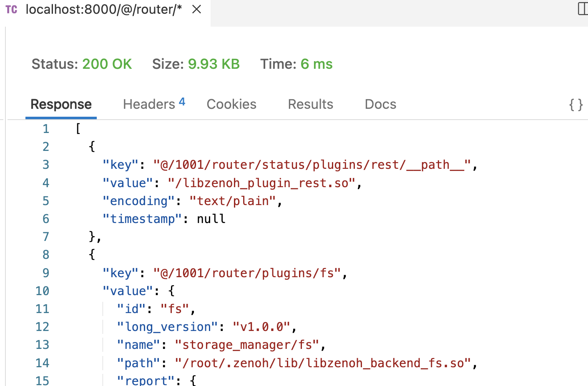Click the "id": "fs" line
The height and width of the screenshot is (386, 588).
tap(156, 309)
